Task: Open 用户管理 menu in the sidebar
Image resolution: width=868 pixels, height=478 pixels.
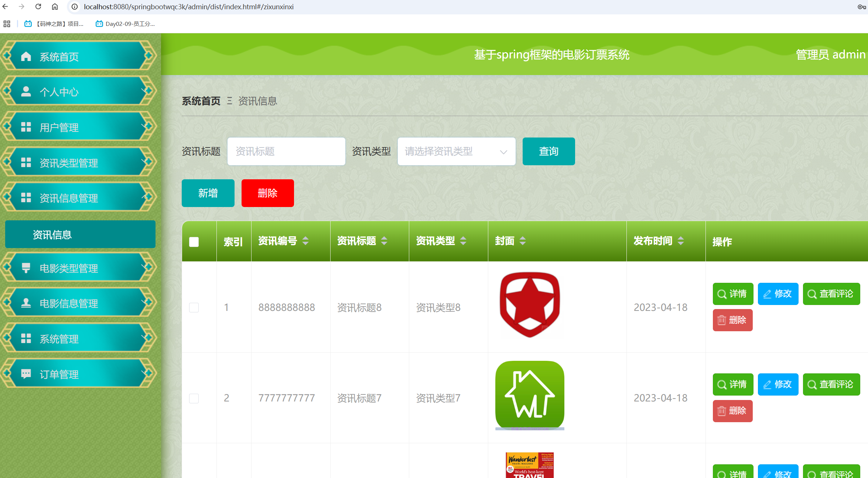Action: point(79,127)
